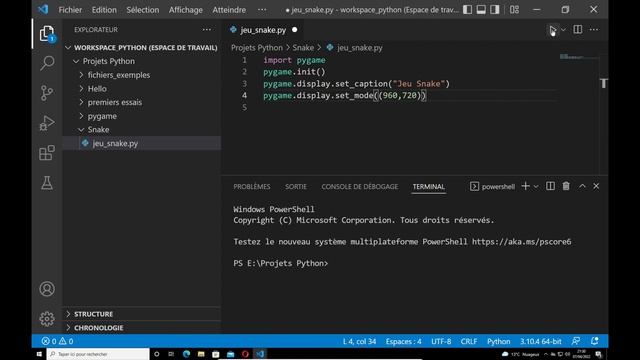The width and height of the screenshot is (640, 360).
Task: Maximize the panel size with chevron up
Action: [582, 186]
